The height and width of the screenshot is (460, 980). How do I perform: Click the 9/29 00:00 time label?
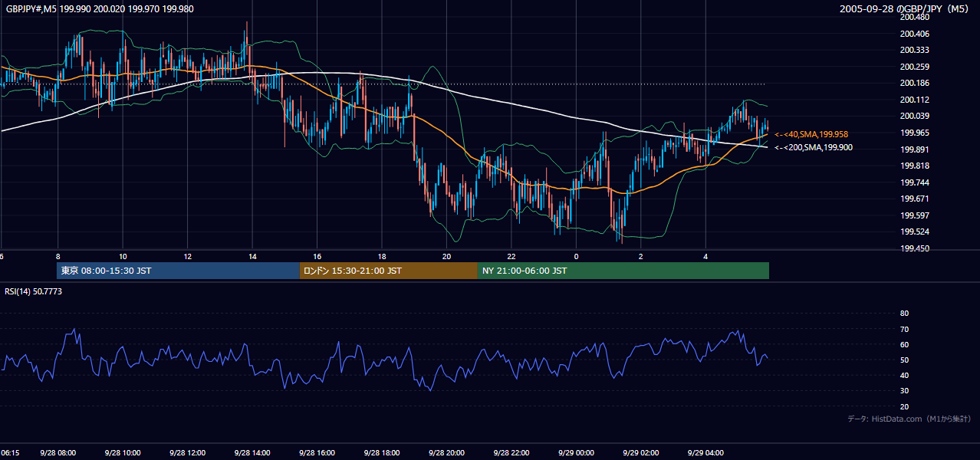[577, 453]
